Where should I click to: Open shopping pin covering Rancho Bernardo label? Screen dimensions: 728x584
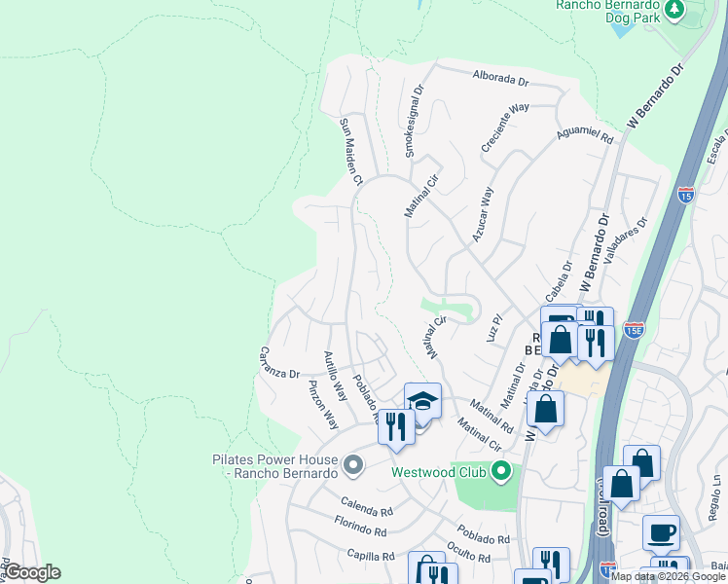pos(560,342)
